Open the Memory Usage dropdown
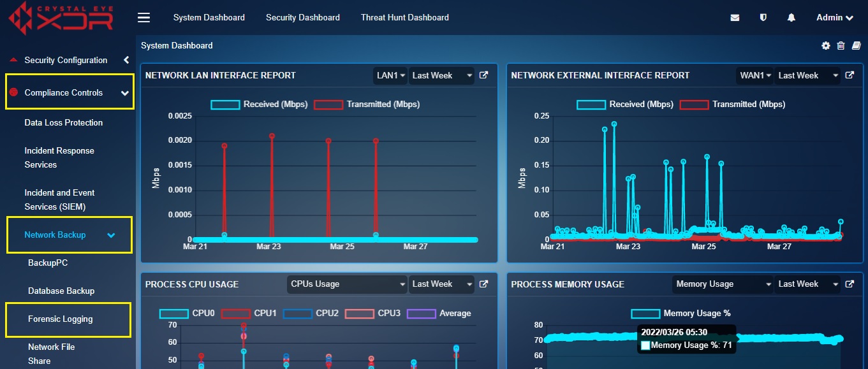Image resolution: width=868 pixels, height=369 pixels. coord(723,284)
